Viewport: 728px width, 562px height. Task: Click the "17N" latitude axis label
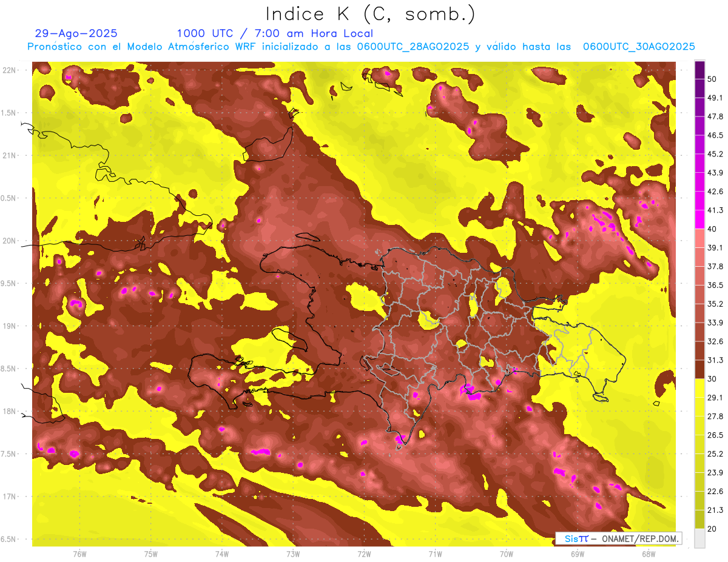coord(9,497)
